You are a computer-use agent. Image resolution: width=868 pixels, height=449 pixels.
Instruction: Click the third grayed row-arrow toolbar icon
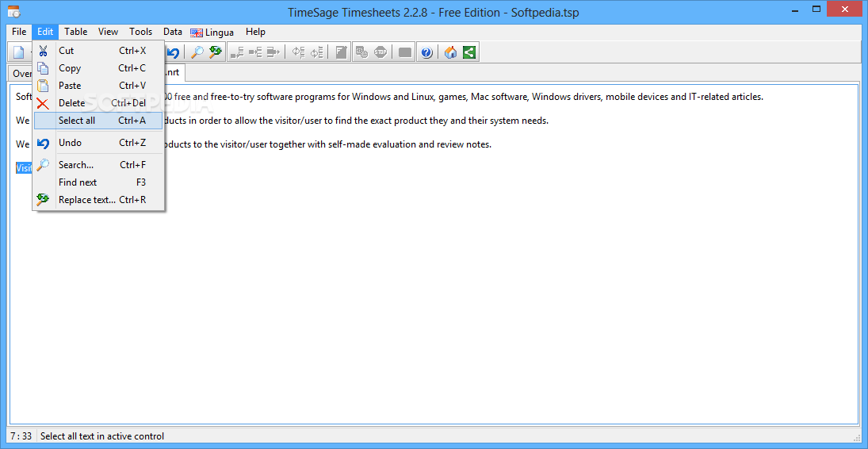(273, 52)
